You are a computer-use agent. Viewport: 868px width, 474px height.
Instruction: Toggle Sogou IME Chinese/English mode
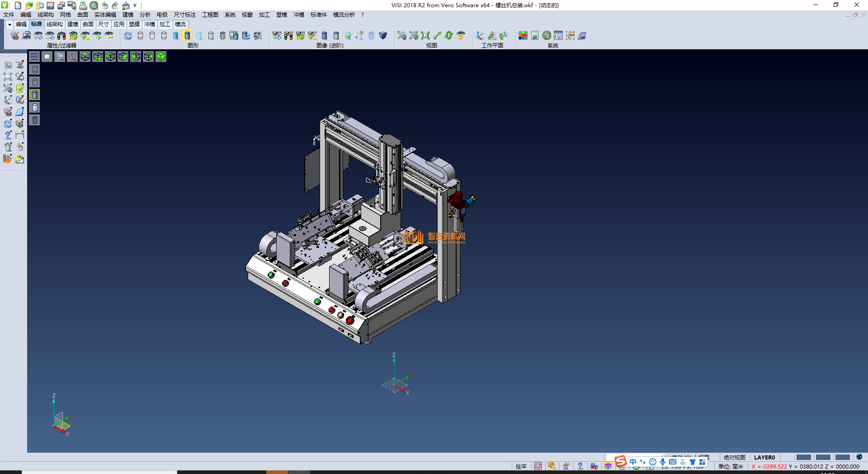(x=632, y=462)
